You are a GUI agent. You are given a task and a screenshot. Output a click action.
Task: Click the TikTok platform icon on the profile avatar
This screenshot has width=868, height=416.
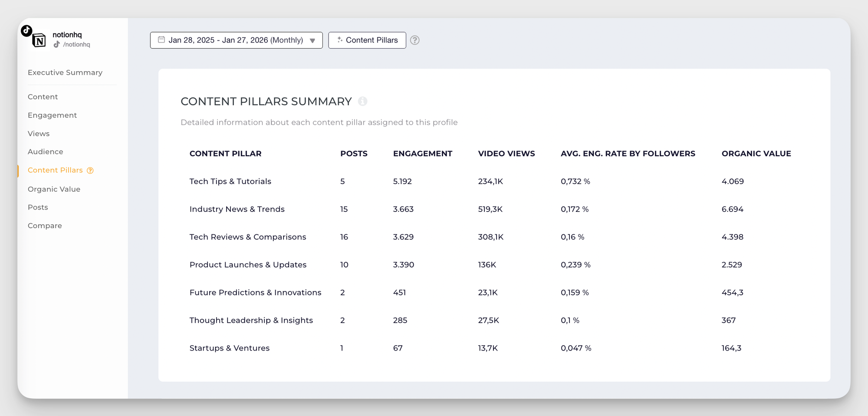[x=26, y=31]
